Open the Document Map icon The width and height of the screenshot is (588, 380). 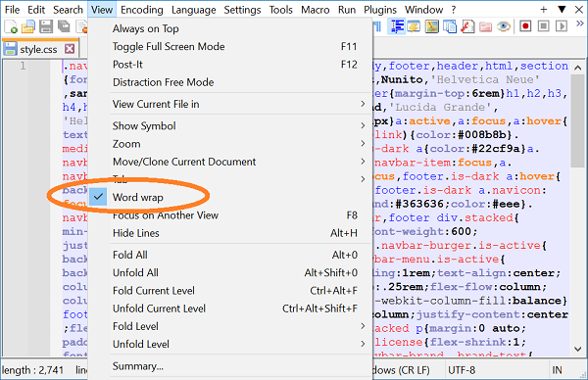(431, 26)
